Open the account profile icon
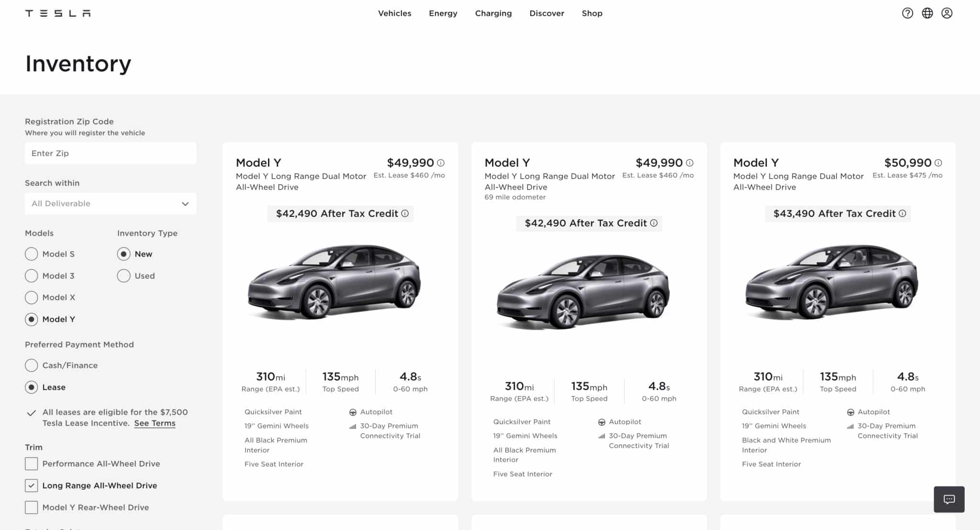Screen dimensions: 980x530 click(x=947, y=13)
